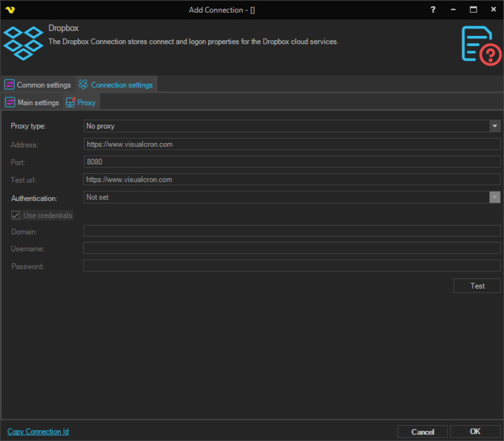Expand the Proxy type dropdown arrow
The image size is (504, 441).
pos(495,126)
